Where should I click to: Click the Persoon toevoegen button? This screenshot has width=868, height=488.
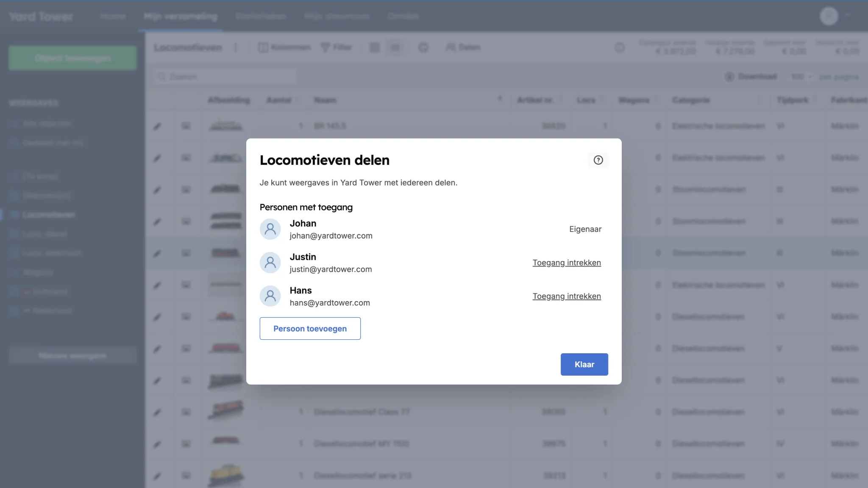(310, 328)
